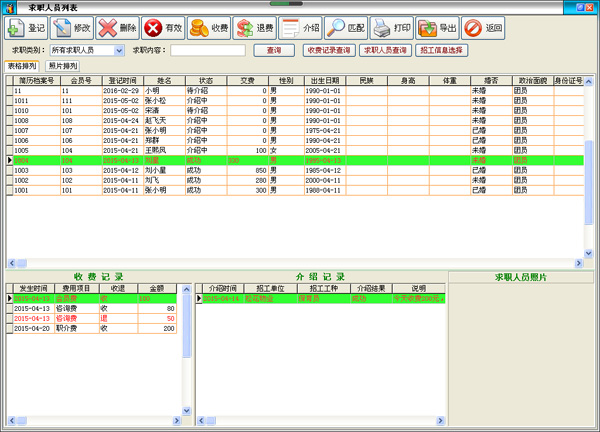This screenshot has width=600, height=432.
Task: Click the 出生日期 column header
Action: 325,80
